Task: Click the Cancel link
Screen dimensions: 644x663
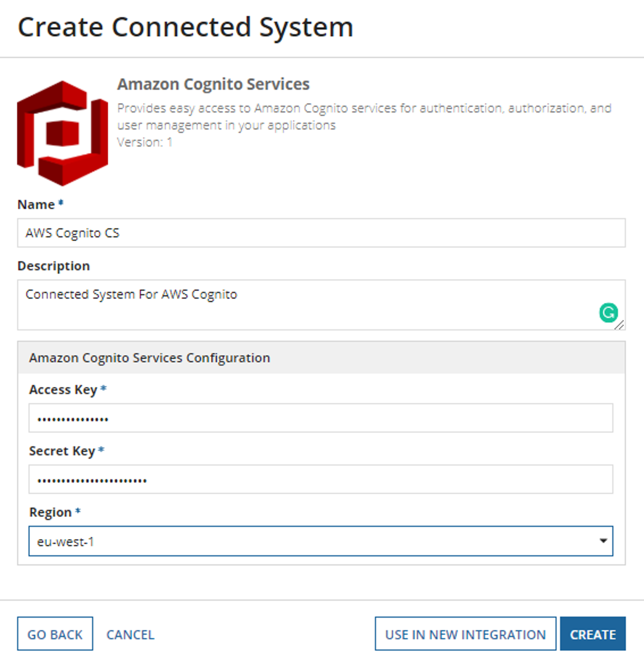Action: pos(131,635)
